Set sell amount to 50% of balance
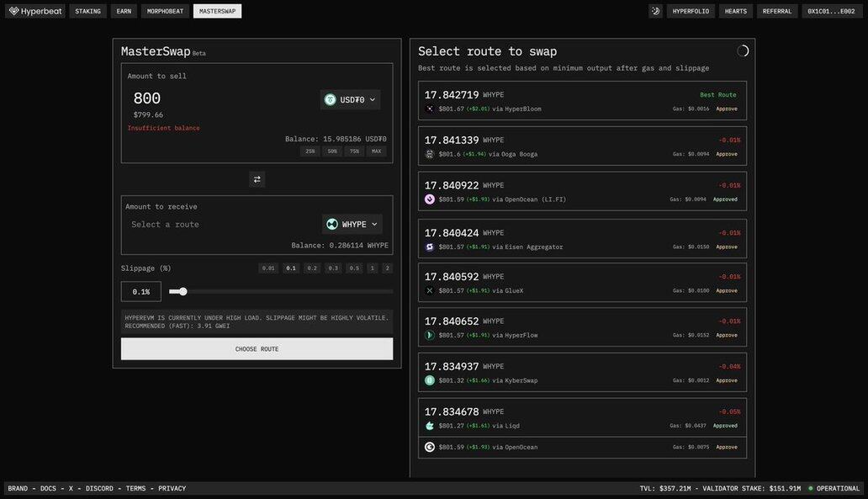 (x=332, y=151)
